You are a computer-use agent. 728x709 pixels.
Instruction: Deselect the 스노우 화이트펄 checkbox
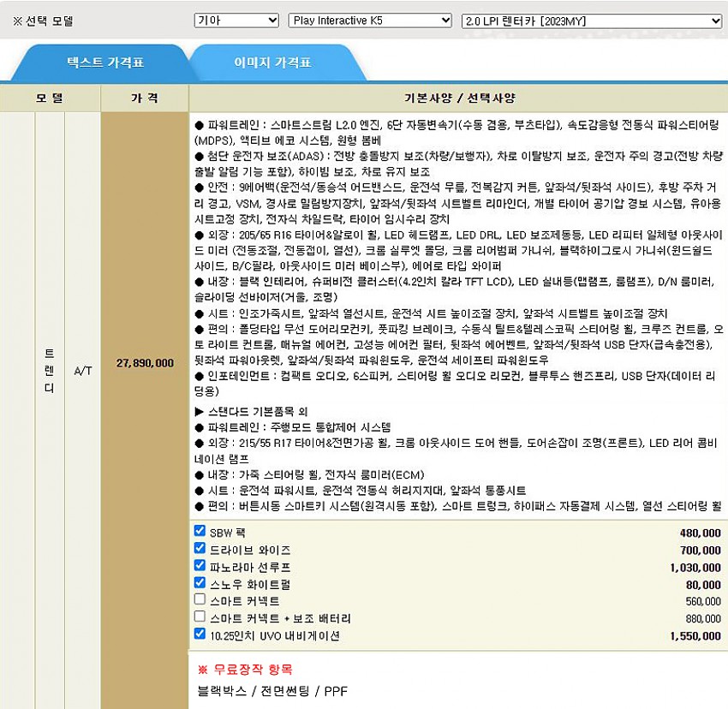click(200, 583)
